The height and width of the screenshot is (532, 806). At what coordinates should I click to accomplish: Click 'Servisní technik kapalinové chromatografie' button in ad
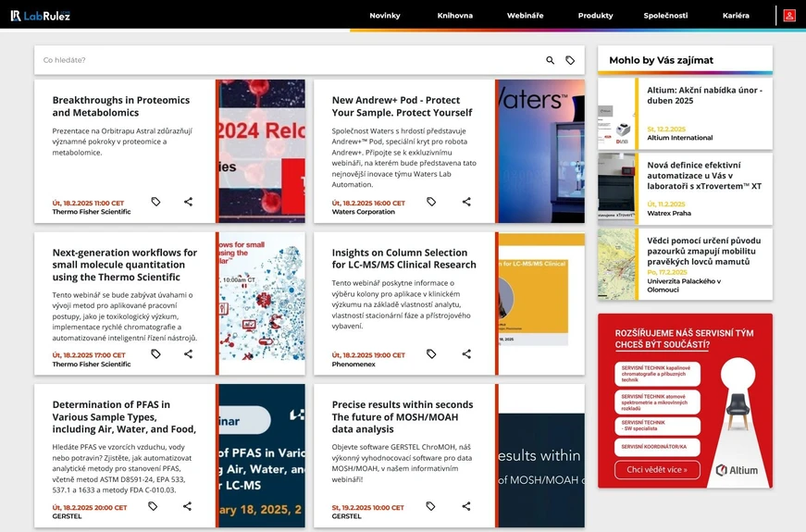coord(657,374)
